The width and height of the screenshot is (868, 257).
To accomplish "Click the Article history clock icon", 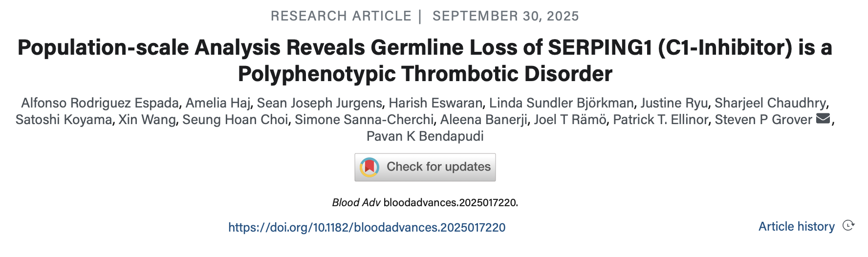I will tap(848, 226).
